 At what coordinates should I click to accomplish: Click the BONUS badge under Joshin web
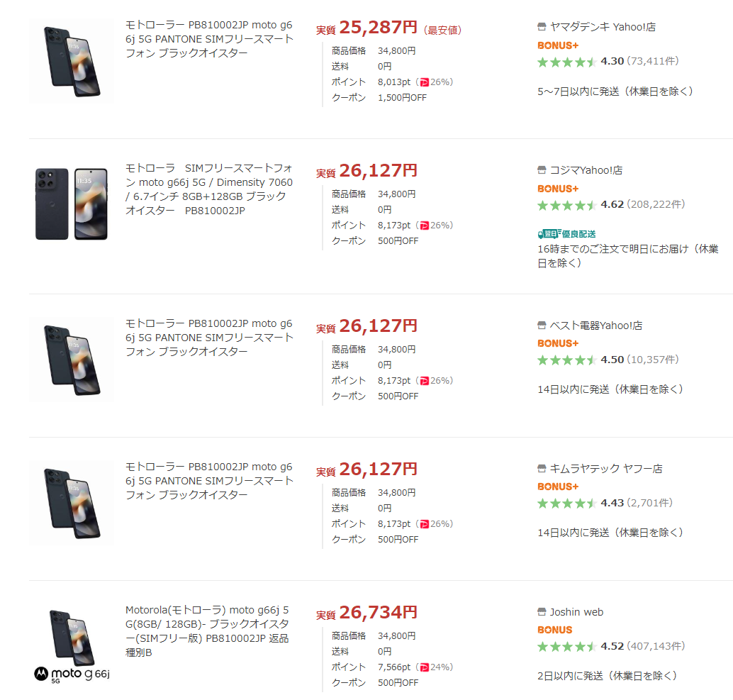click(x=554, y=630)
